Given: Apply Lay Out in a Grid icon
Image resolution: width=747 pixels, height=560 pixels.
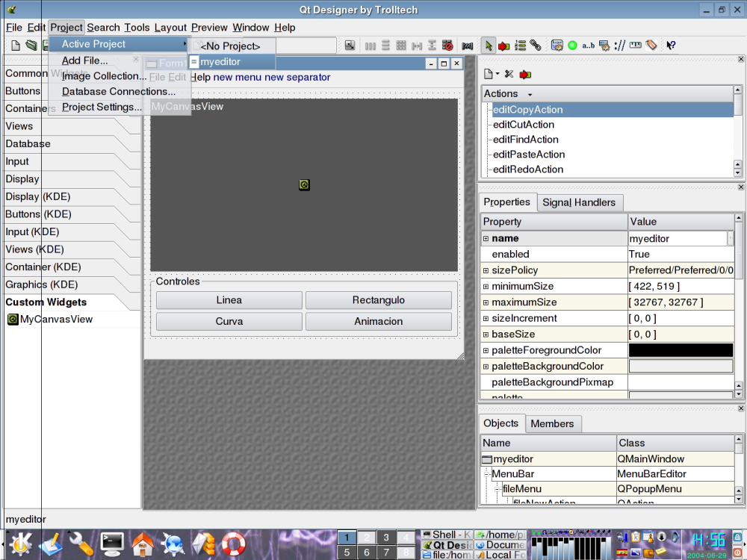Looking at the screenshot, I should (x=401, y=46).
